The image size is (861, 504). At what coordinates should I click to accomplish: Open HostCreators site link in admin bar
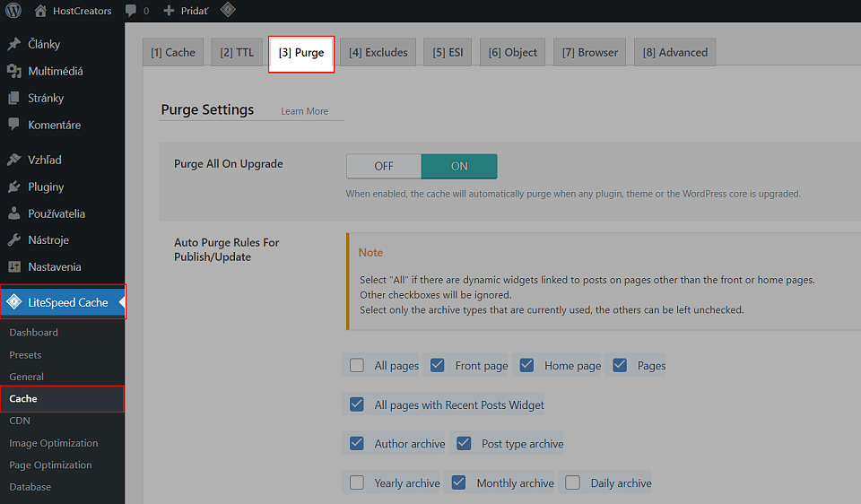[x=82, y=11]
